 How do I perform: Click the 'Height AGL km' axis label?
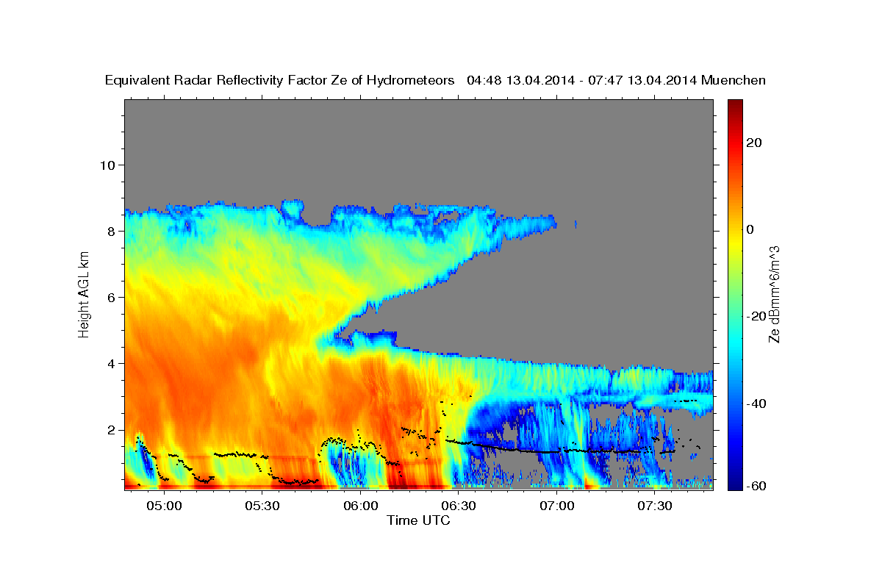[85, 295]
